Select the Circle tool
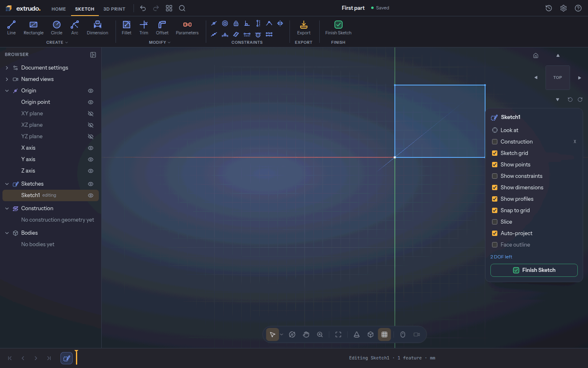This screenshot has width=588, height=368. tap(57, 28)
